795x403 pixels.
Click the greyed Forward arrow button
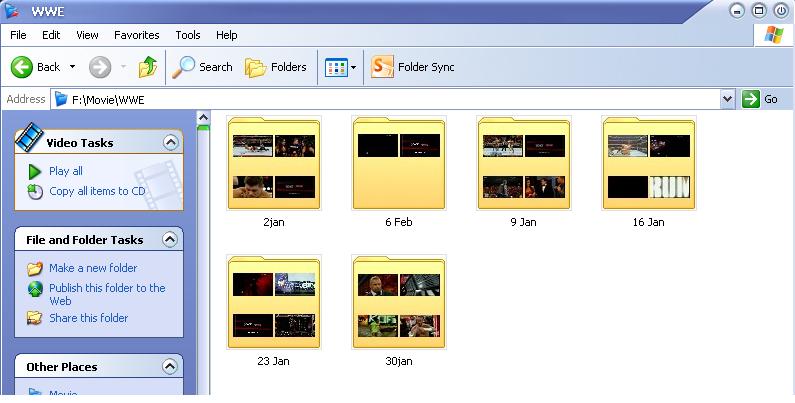coord(100,67)
